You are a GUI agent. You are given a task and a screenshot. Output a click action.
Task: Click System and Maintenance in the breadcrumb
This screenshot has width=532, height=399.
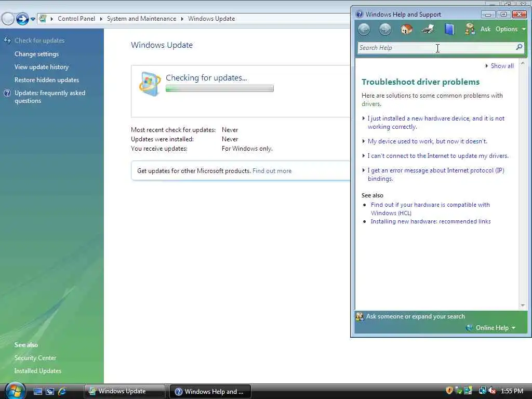(x=141, y=19)
